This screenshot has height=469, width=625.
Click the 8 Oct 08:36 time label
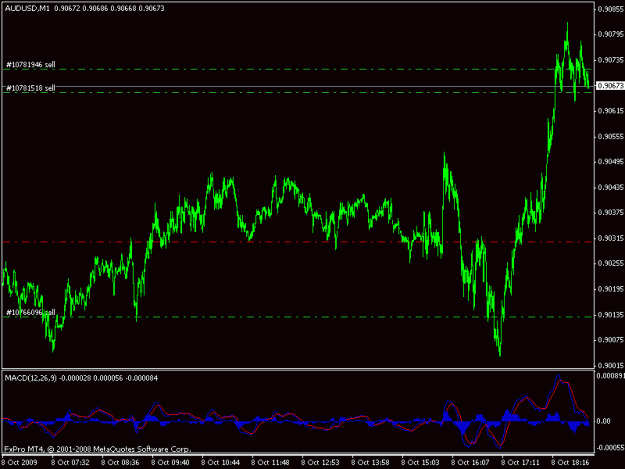point(120,463)
